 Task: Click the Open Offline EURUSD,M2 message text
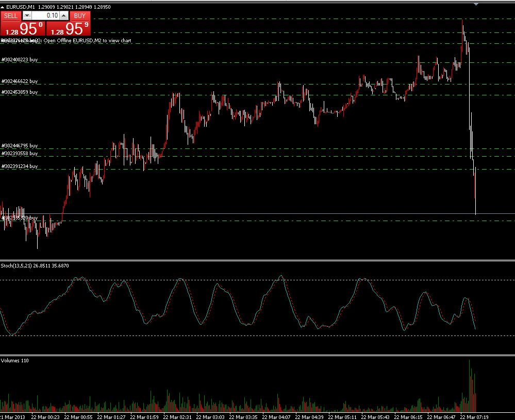[x=87, y=41]
